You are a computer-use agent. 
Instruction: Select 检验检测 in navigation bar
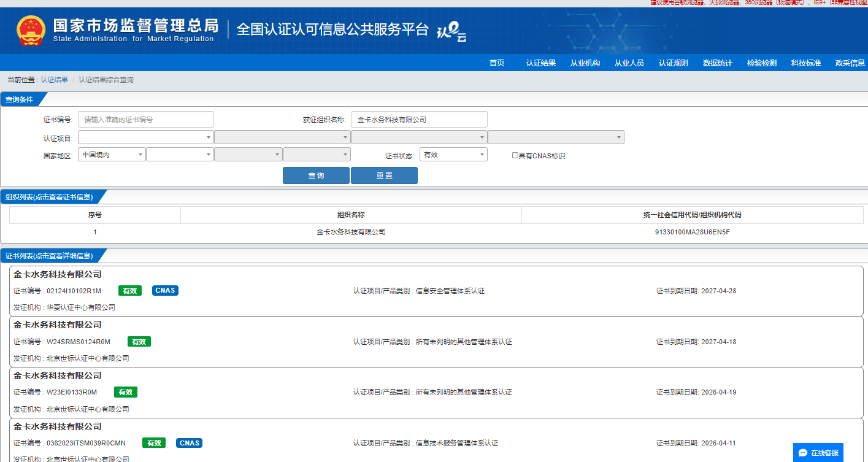(x=761, y=63)
